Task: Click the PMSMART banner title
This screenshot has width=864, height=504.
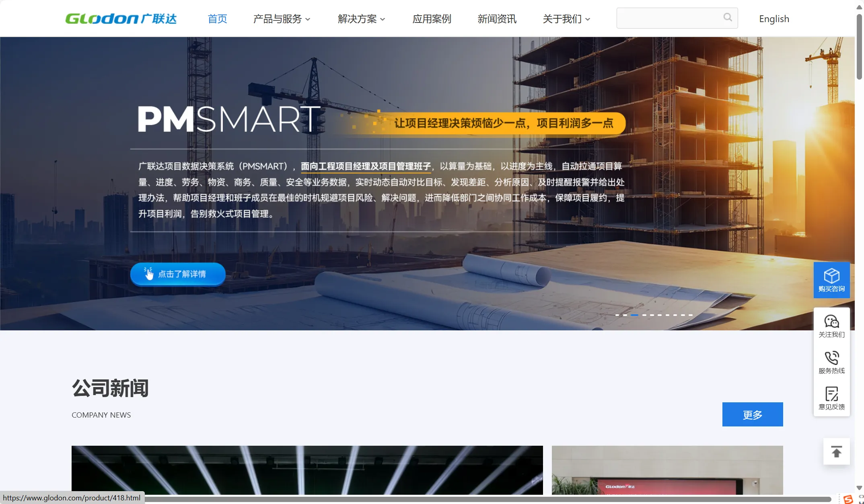Action: 229,119
